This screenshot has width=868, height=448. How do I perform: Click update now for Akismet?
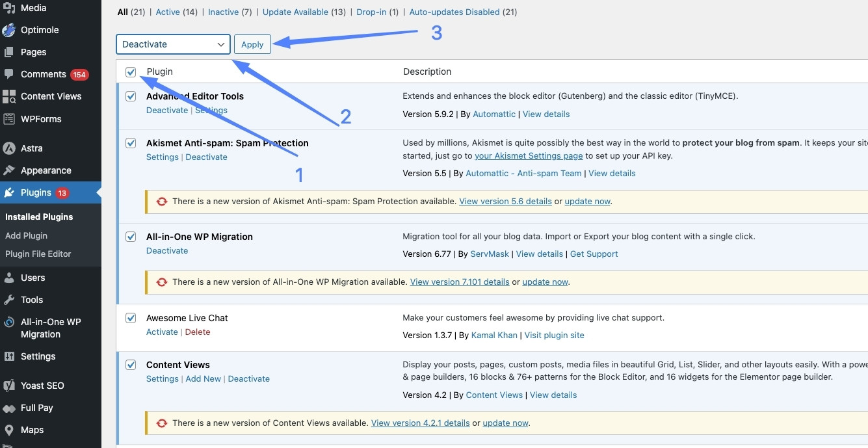point(587,202)
